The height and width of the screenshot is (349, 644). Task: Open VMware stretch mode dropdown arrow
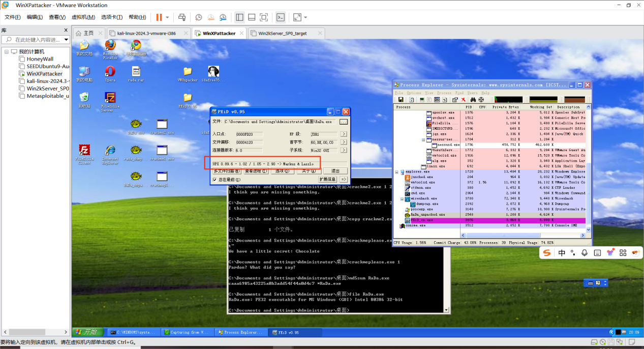click(x=305, y=17)
